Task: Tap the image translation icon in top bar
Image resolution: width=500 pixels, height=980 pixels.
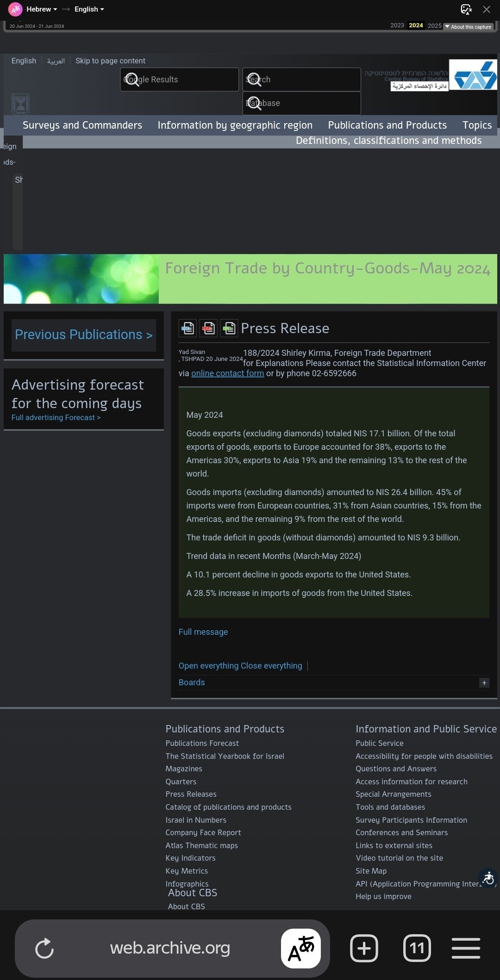Action: click(x=466, y=9)
